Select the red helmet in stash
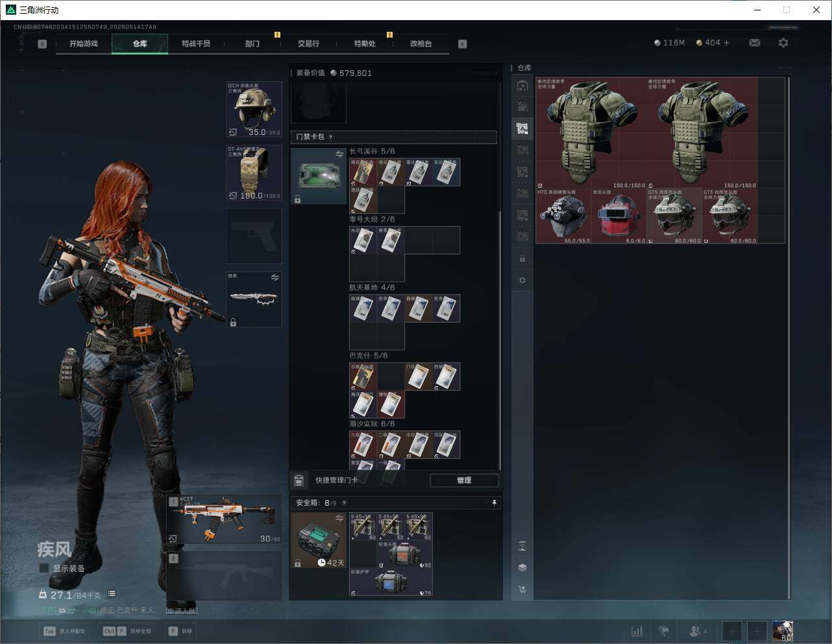The image size is (832, 644). [619, 216]
